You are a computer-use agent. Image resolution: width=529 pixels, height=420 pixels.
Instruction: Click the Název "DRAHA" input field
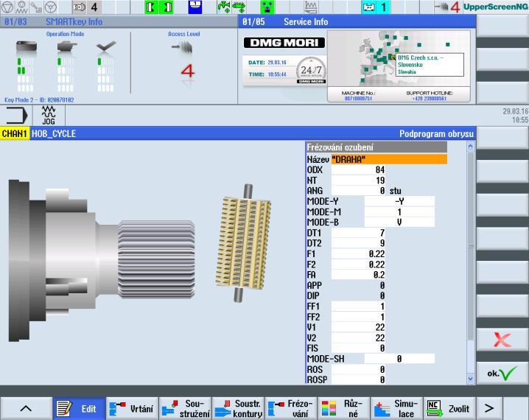tap(389, 159)
